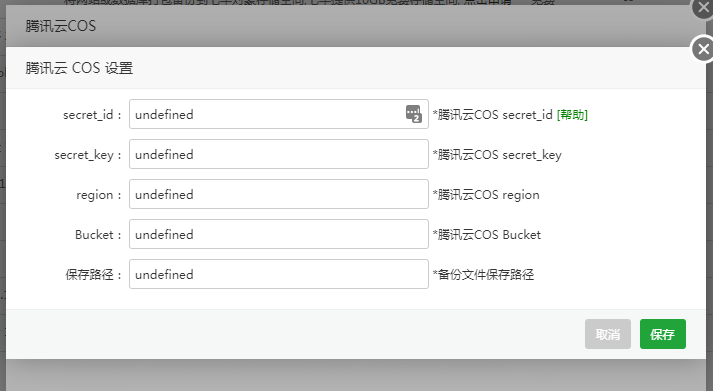This screenshot has width=713, height=391.
Task: Click the *备份文件保存路径 hint text
Action: tap(483, 275)
